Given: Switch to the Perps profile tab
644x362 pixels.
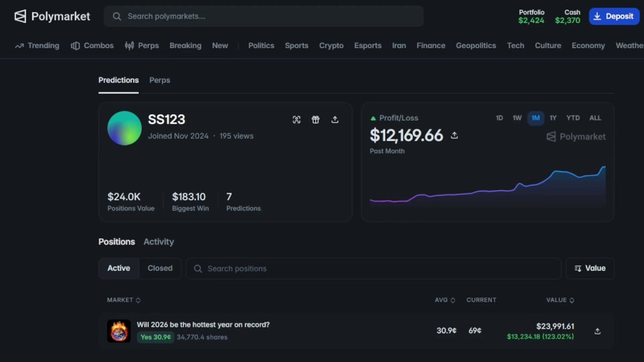Looking at the screenshot, I should coord(159,80).
